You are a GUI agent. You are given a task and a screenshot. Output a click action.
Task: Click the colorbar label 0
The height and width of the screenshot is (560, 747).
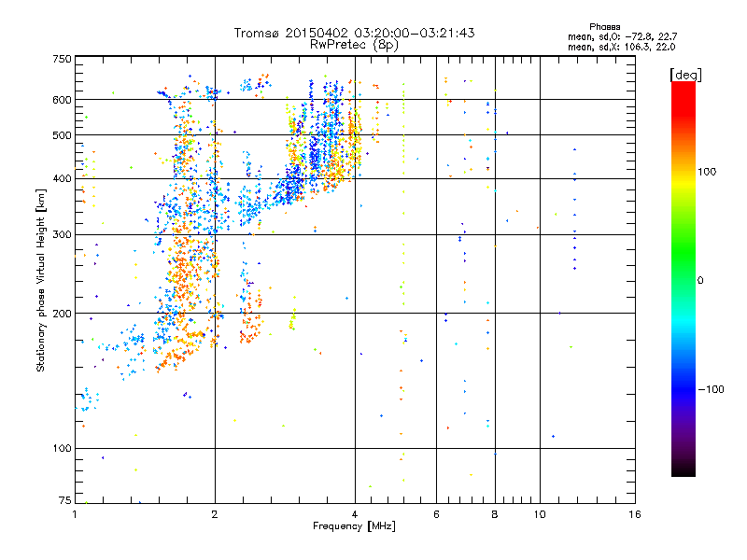point(699,281)
